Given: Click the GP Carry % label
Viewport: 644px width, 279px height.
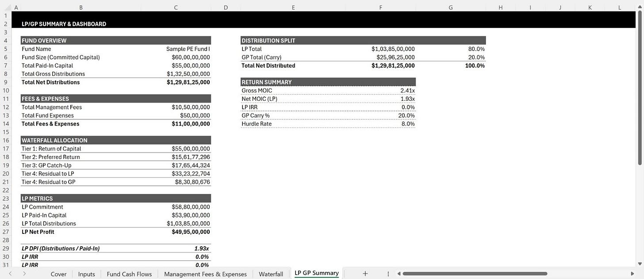Looking at the screenshot, I should pos(256,115).
